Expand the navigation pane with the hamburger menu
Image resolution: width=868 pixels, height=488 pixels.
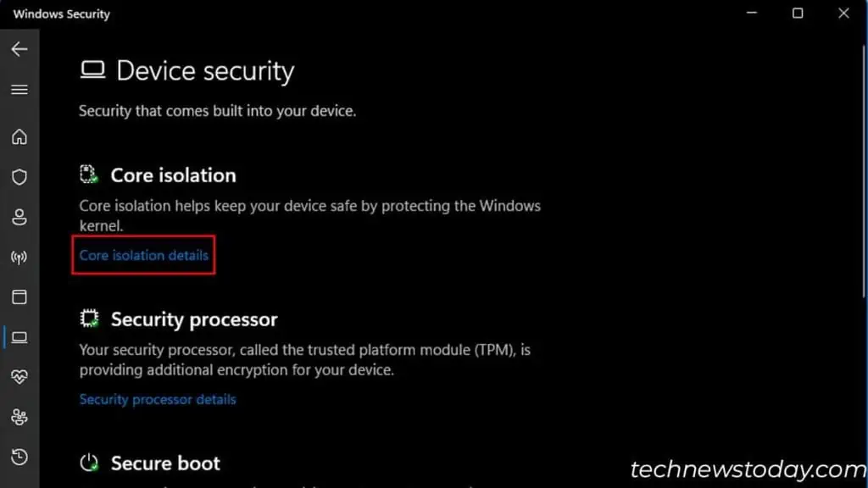pyautogui.click(x=19, y=89)
